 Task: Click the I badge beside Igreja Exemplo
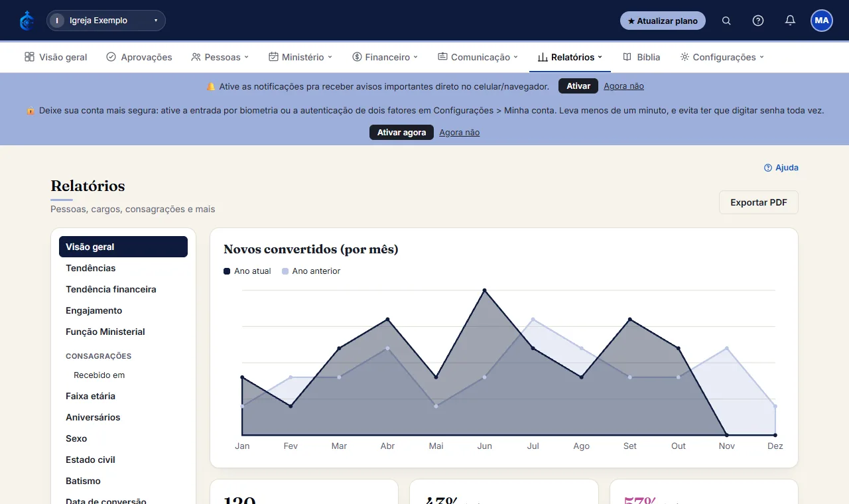click(x=57, y=21)
